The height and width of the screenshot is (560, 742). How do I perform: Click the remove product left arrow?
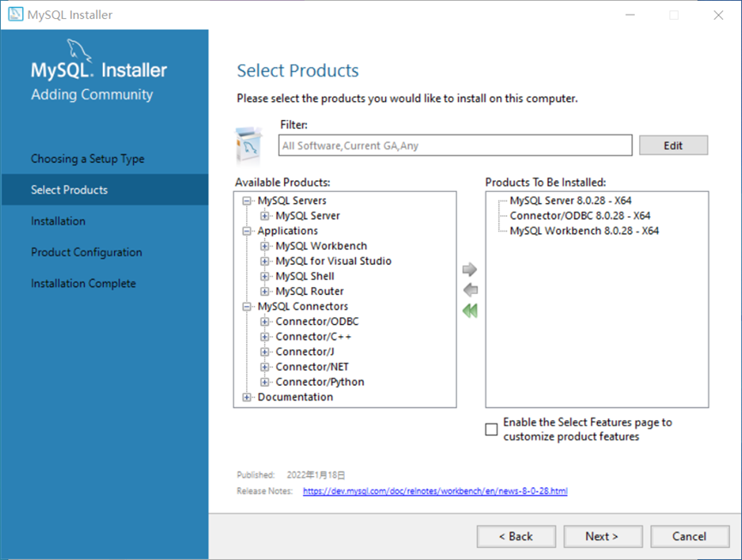point(469,291)
